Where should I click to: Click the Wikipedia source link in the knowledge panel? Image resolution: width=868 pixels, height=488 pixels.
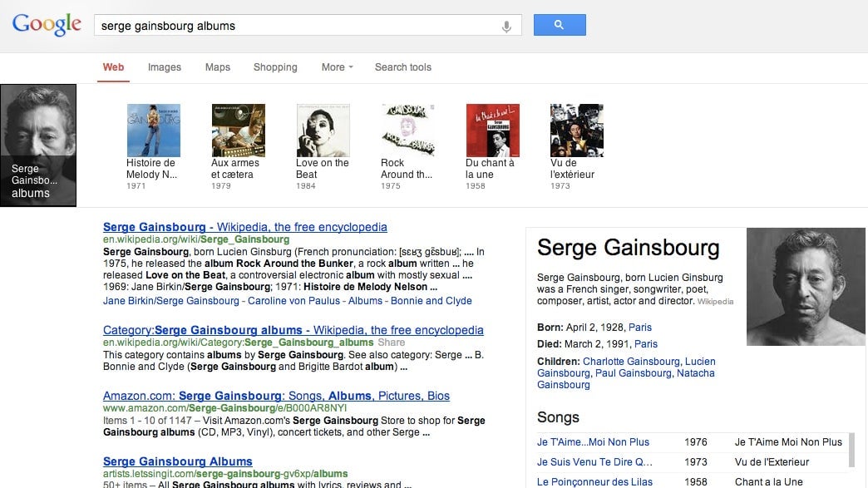coord(715,302)
